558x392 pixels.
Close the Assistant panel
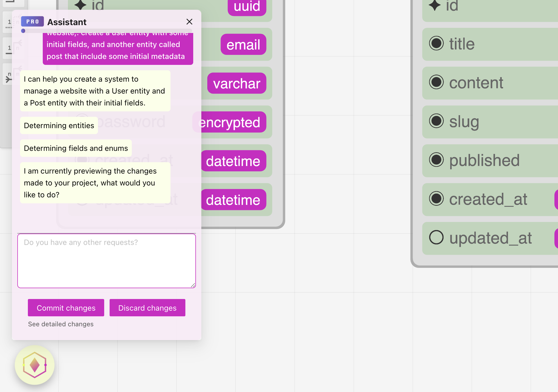[x=189, y=22]
